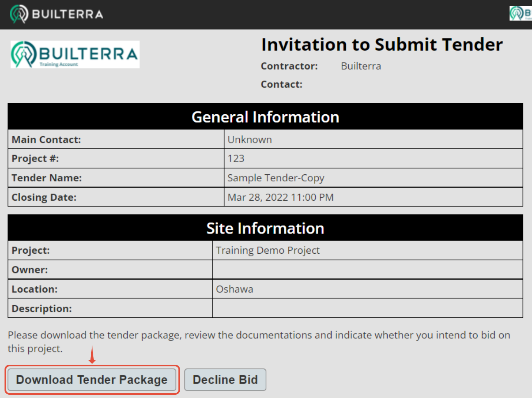
Task: Click the partially visible logo at top right
Action: coord(521,13)
